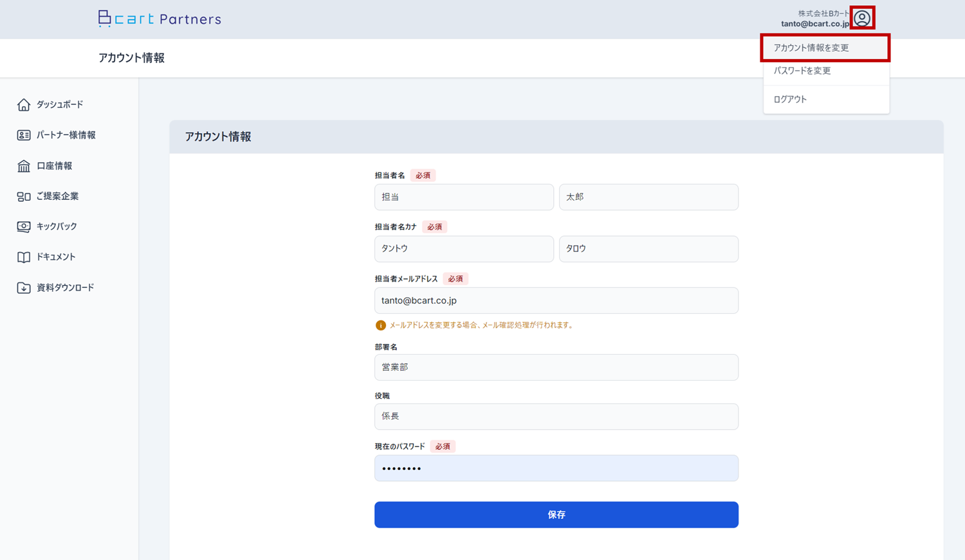The image size is (965, 560).
Task: Open the user account avatar icon
Action: (862, 18)
